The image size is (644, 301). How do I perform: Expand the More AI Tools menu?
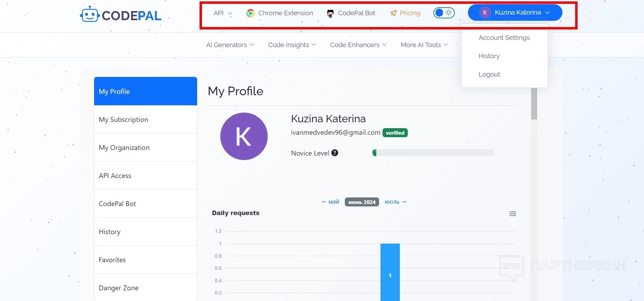424,45
